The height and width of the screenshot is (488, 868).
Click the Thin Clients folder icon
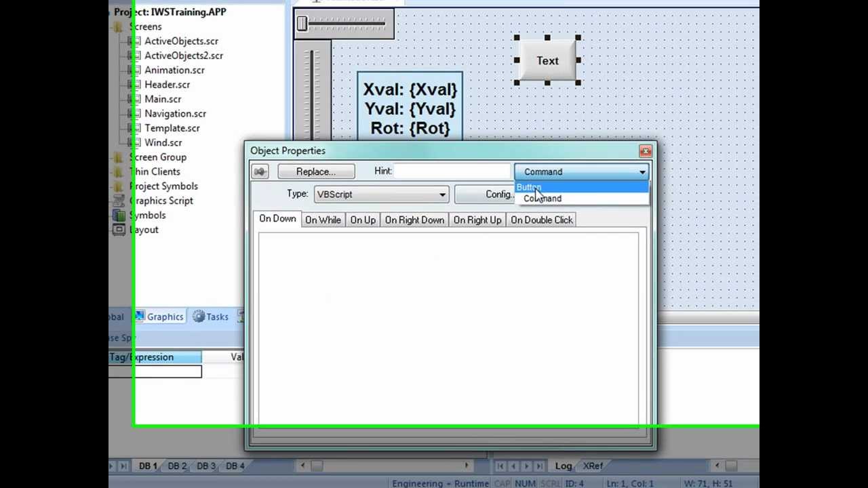point(119,172)
